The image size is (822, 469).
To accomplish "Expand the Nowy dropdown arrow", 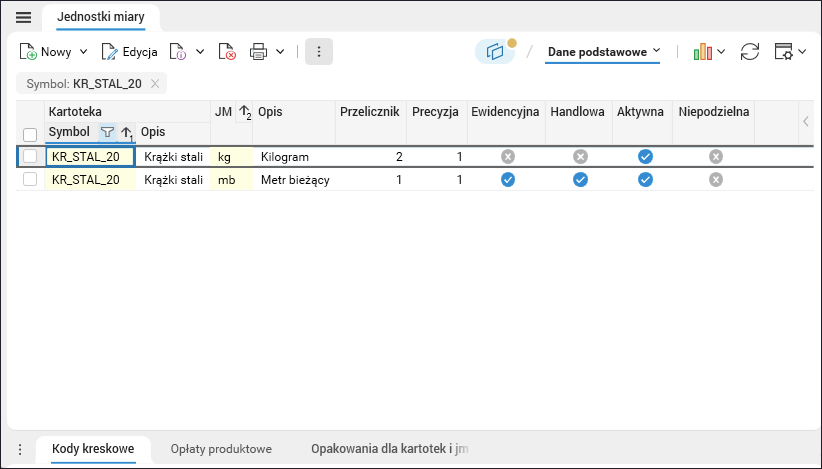I will (x=83, y=52).
